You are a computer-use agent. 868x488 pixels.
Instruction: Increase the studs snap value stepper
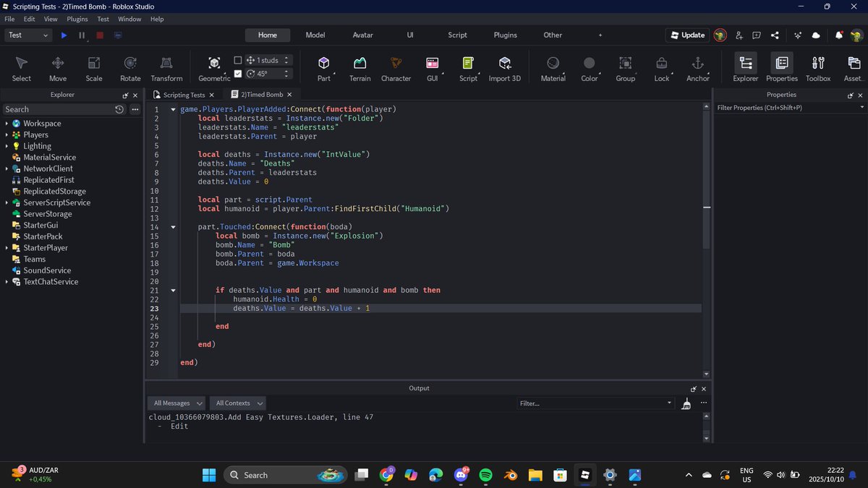point(287,58)
